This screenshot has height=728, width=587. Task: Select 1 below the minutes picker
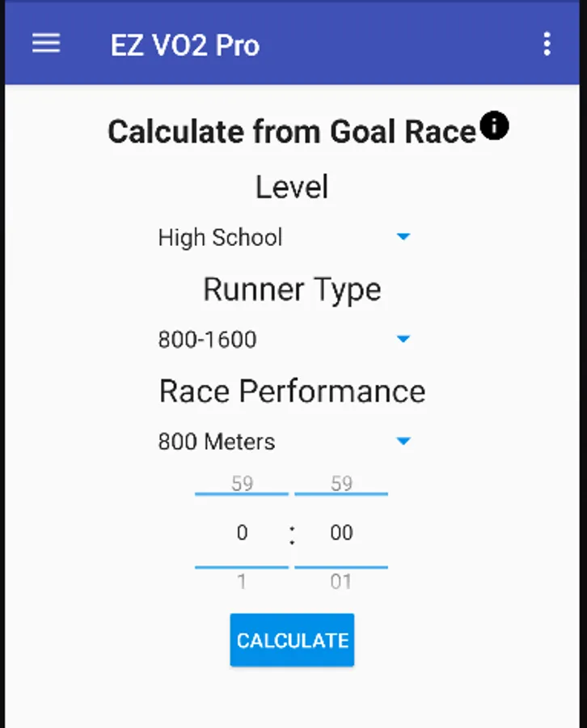point(242,582)
